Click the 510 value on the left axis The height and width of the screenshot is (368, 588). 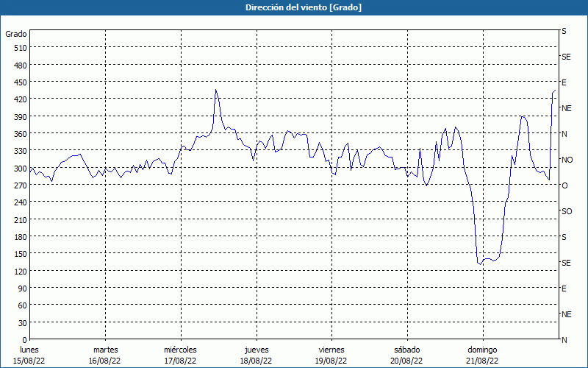click(x=21, y=48)
